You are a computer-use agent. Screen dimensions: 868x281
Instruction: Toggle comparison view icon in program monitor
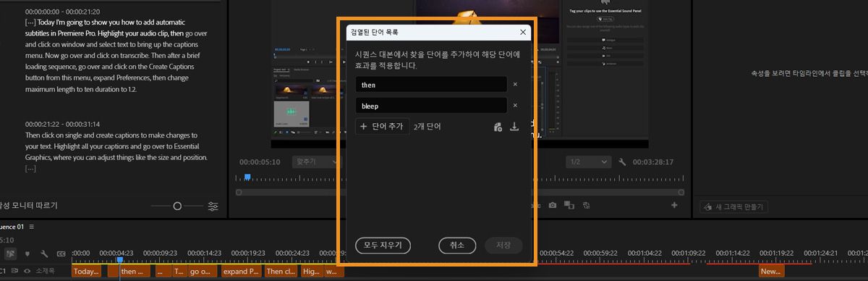pyautogui.click(x=569, y=206)
